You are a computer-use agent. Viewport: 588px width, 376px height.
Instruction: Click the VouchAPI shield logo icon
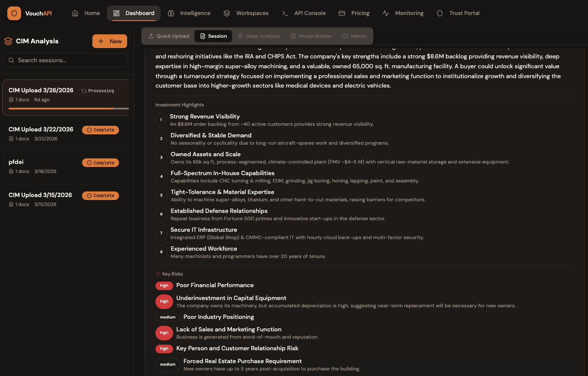14,13
